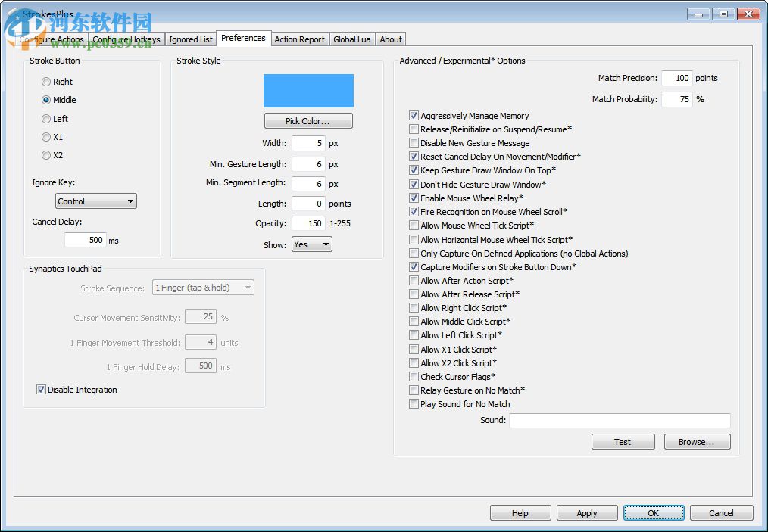Image resolution: width=768 pixels, height=532 pixels.
Task: Enable Allow After Release Script
Action: click(x=414, y=294)
